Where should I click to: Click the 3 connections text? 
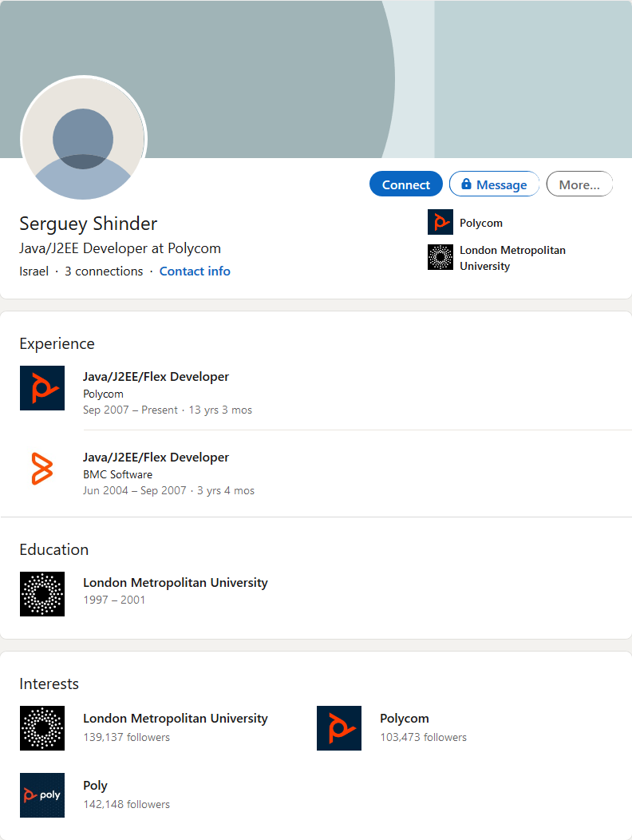tap(104, 271)
